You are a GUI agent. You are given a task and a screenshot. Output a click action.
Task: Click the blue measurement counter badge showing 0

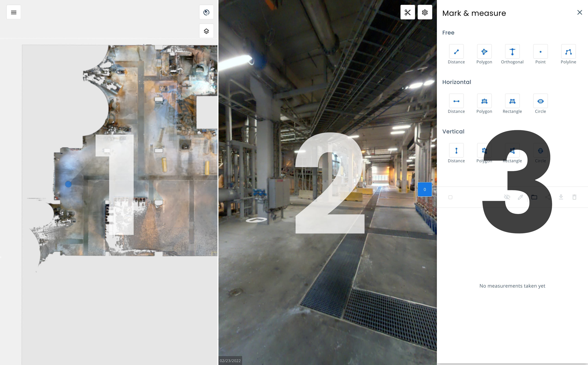(x=425, y=190)
